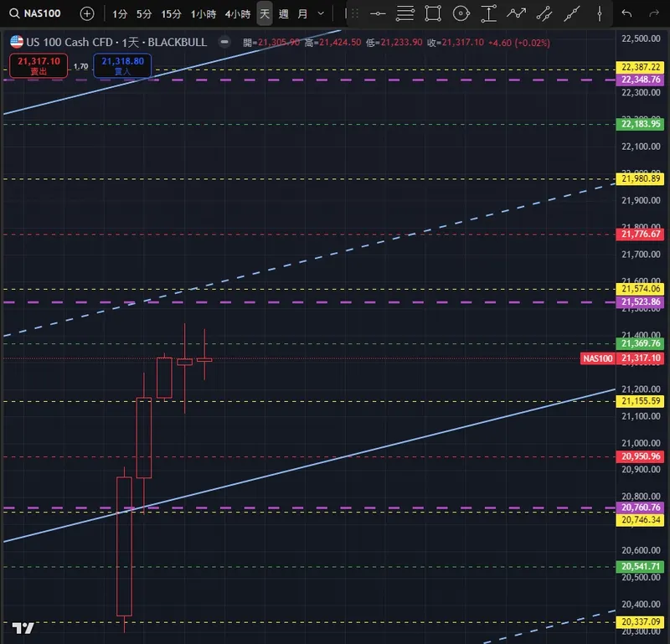
Task: Select the horizontal line drawing tool
Action: [378, 13]
